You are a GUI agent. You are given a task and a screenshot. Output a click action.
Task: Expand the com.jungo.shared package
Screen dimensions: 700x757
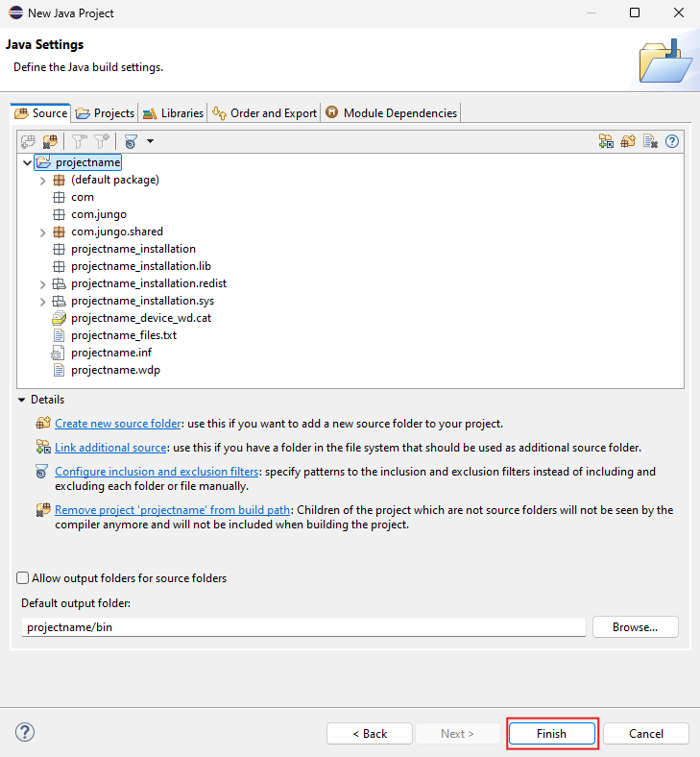pyautogui.click(x=42, y=232)
